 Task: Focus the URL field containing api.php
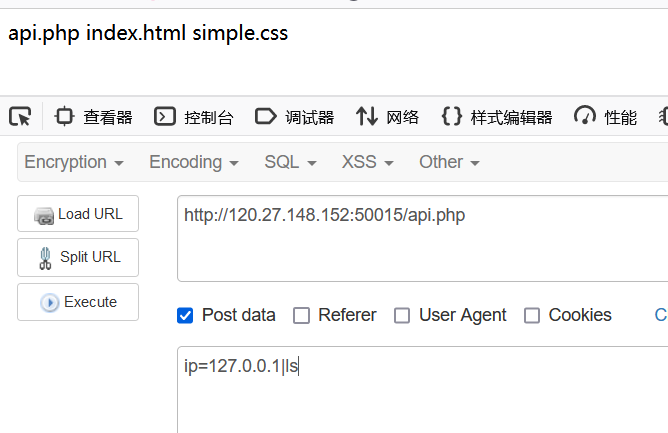tap(423, 239)
